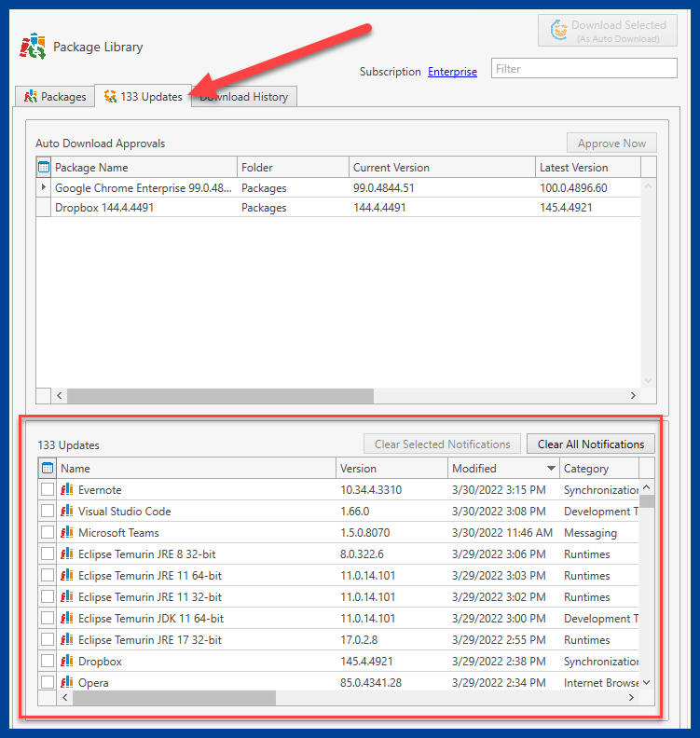
Task: Click the Download Selected button
Action: click(x=608, y=31)
